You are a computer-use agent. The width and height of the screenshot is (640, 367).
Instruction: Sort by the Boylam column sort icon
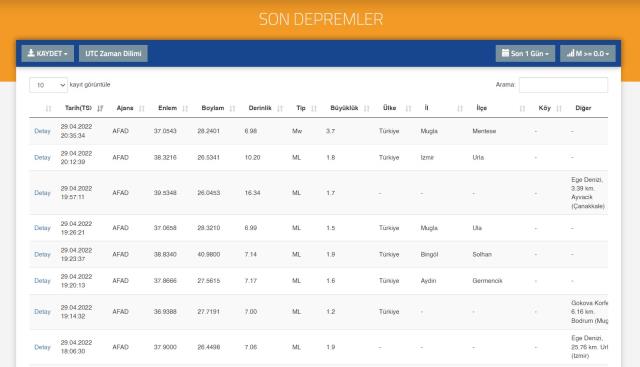pos(232,108)
